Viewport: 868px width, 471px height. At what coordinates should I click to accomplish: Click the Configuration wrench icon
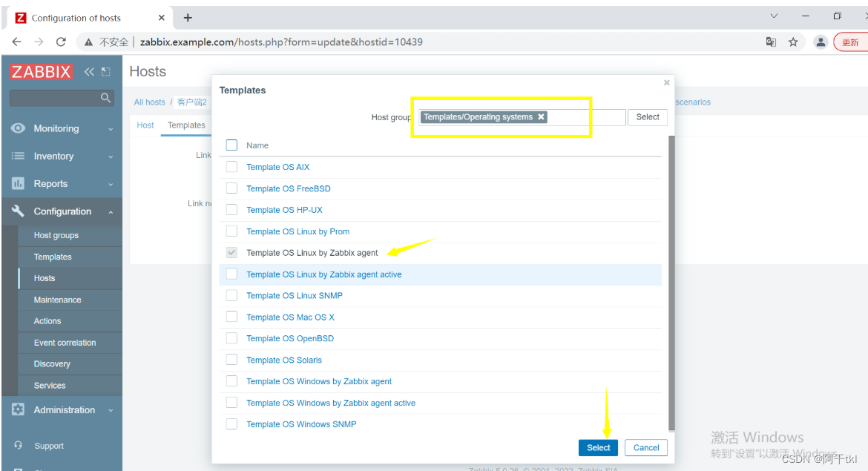pos(18,211)
